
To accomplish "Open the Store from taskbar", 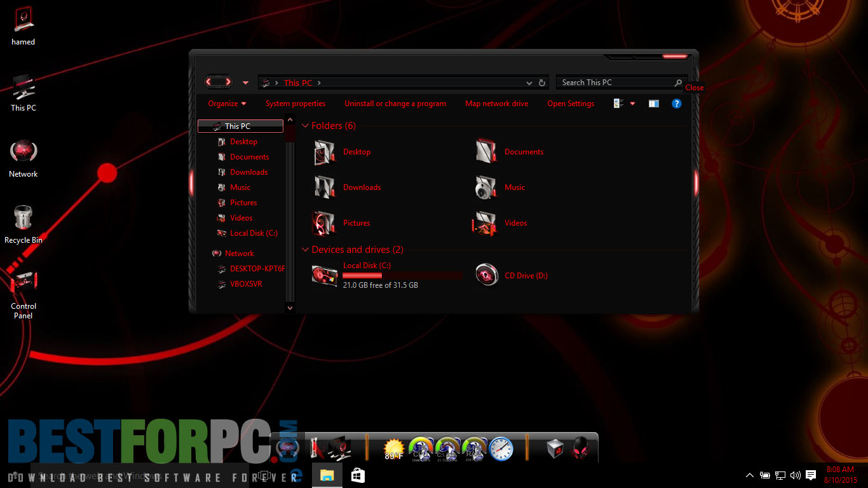I will click(358, 475).
